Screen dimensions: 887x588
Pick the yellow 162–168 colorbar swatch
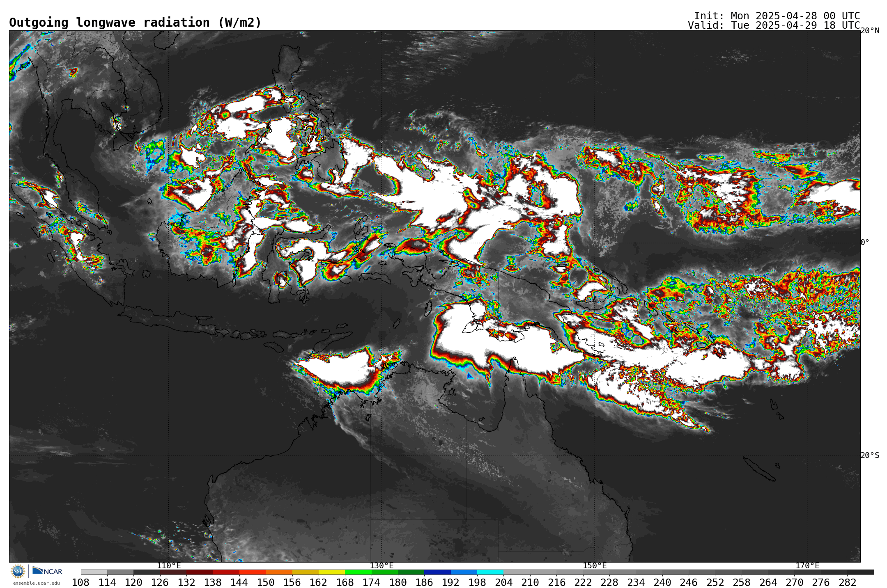tap(332, 572)
